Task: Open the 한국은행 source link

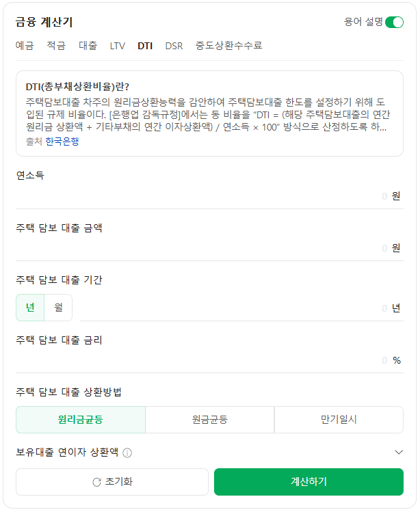Action: (62, 142)
